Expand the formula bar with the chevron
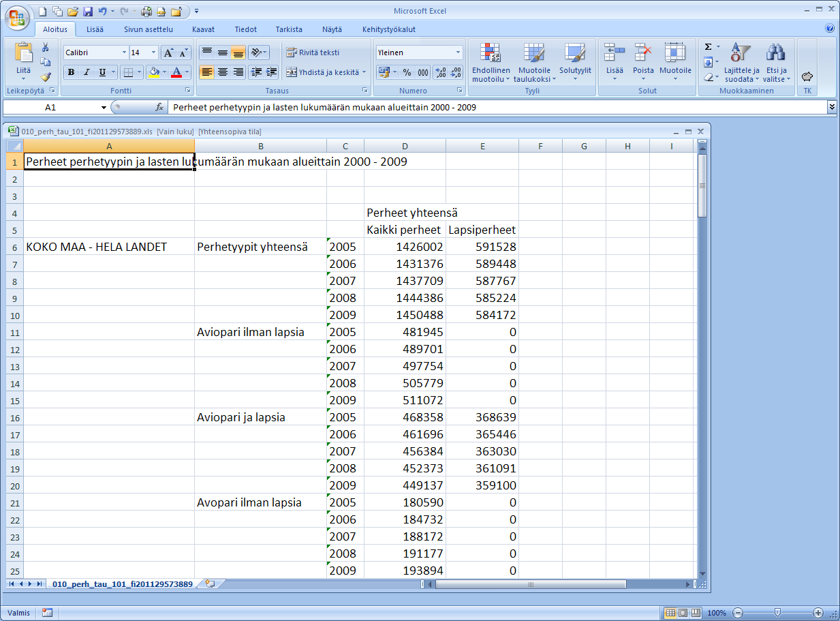The height and width of the screenshot is (621, 840). (x=832, y=107)
